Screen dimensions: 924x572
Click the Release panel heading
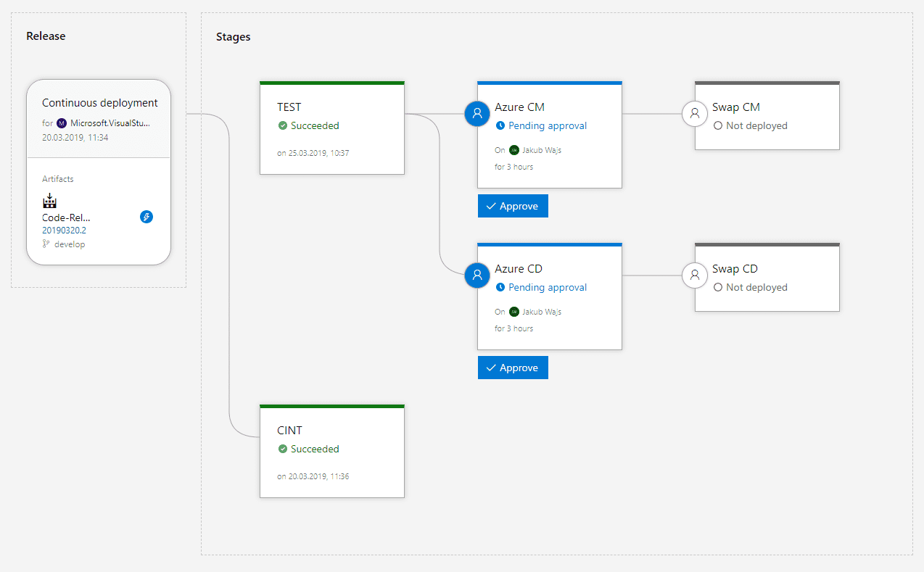(46, 36)
